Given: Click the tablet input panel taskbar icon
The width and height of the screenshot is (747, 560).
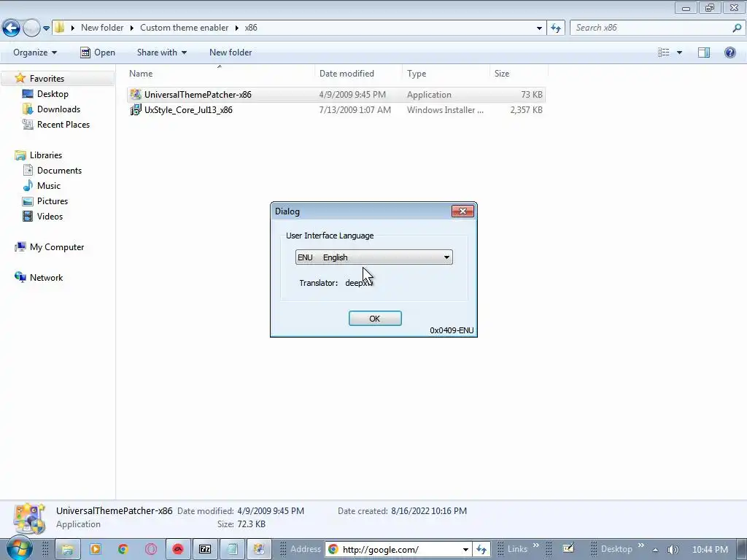Looking at the screenshot, I should [x=568, y=548].
